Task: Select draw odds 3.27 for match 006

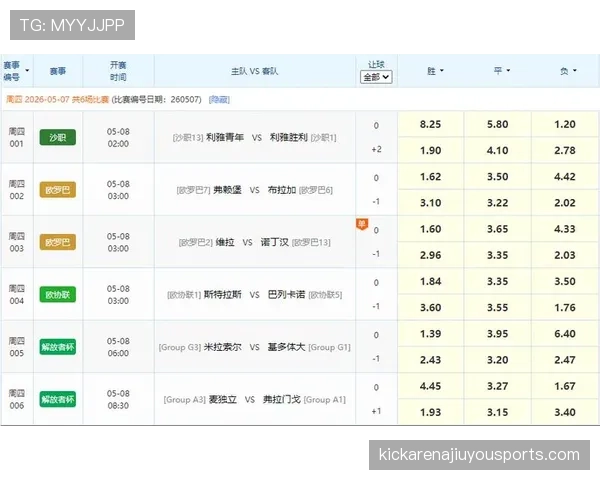Action: 497,387
